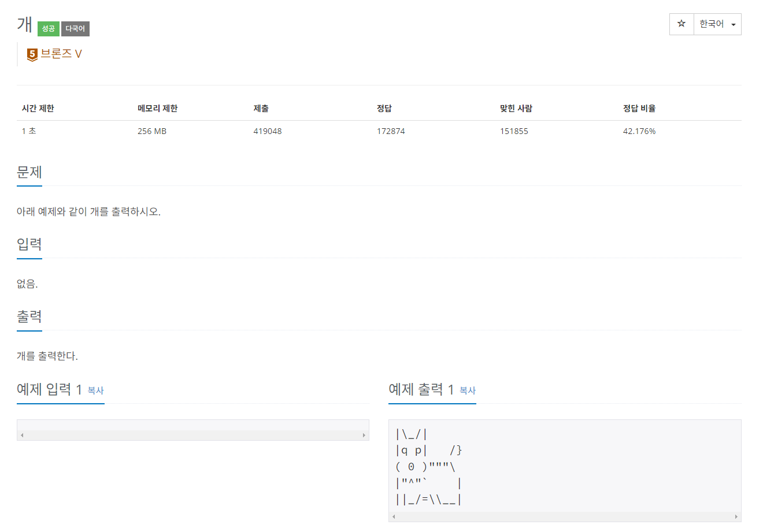The height and width of the screenshot is (532, 763).
Task: Click the 입력 section heading
Action: 29,244
